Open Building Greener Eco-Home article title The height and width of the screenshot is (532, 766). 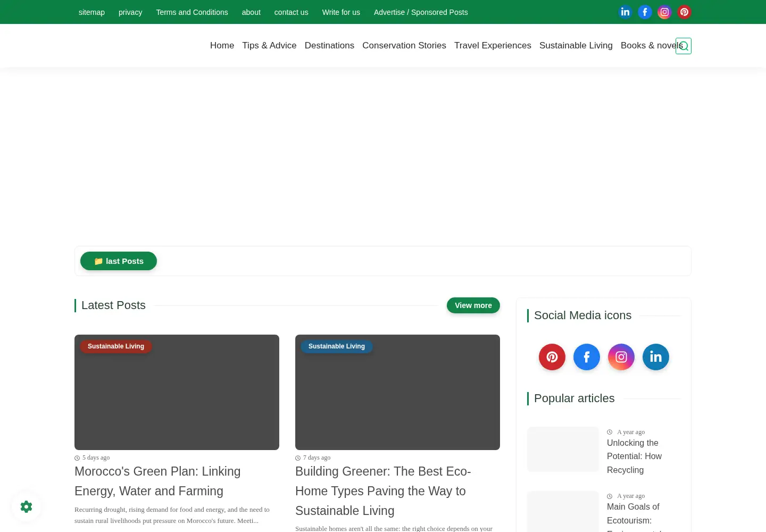(x=383, y=491)
